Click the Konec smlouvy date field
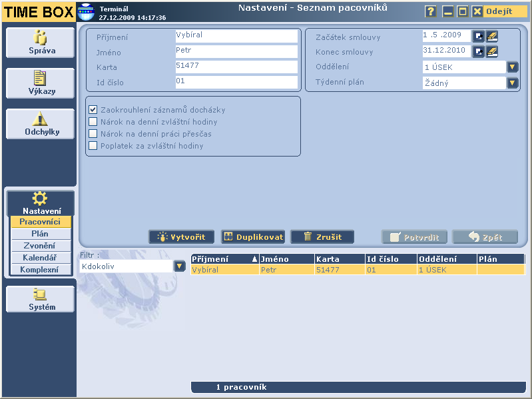Screen dimensions: 532x399 click(447, 51)
